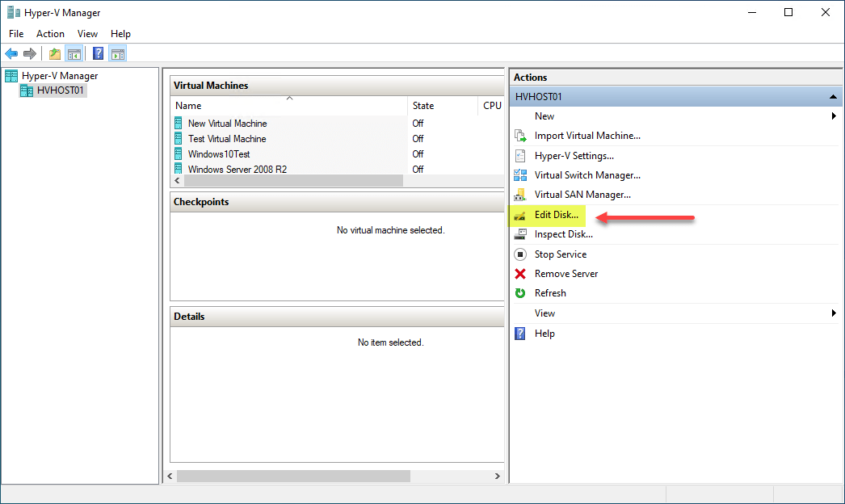845x504 pixels.
Task: Select the New Virtual Machine row
Action: pyautogui.click(x=338, y=124)
